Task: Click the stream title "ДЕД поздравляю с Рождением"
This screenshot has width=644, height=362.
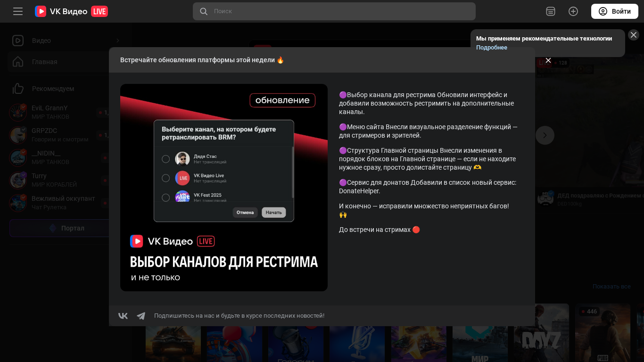Action: [600, 196]
